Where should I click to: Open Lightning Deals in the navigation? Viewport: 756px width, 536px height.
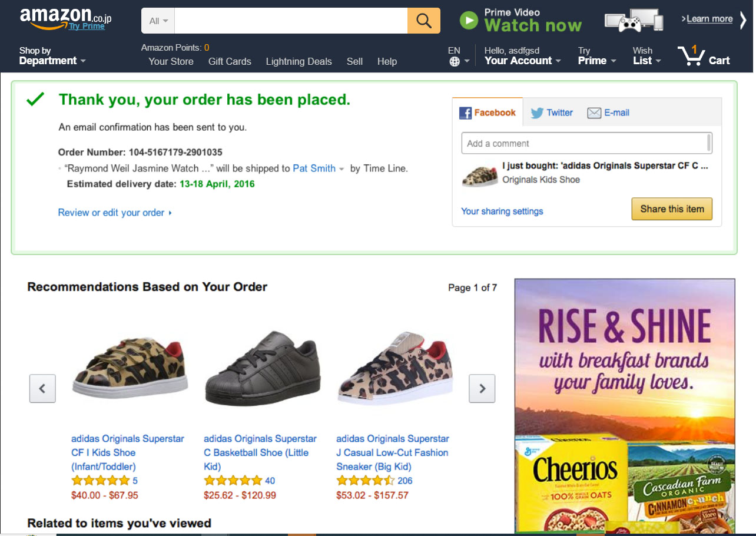[x=299, y=61]
